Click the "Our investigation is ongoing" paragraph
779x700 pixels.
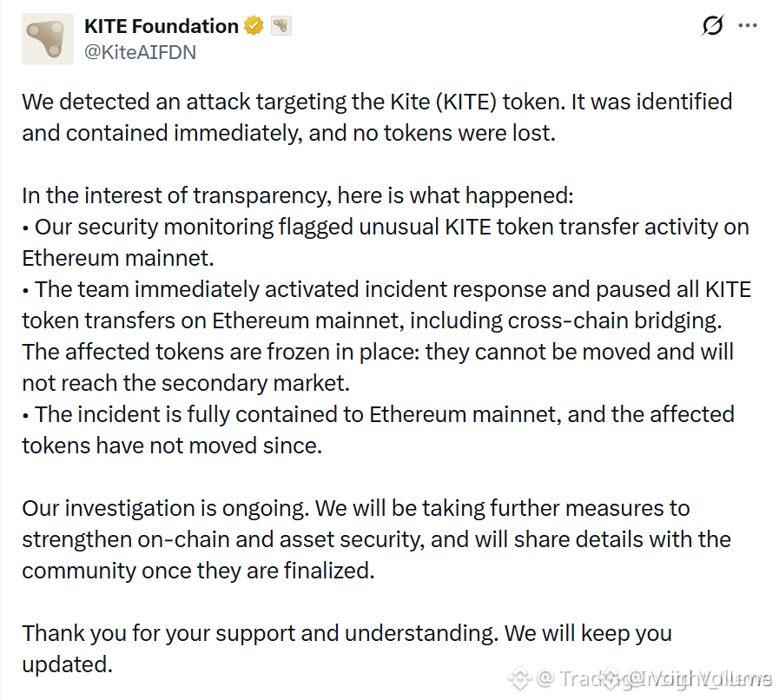(377, 539)
